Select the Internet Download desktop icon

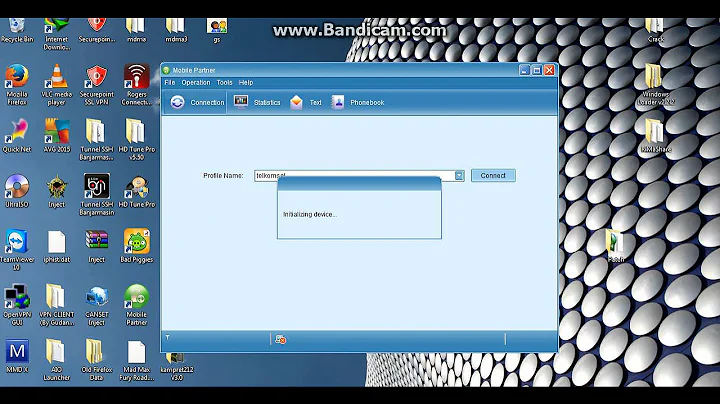(x=56, y=34)
